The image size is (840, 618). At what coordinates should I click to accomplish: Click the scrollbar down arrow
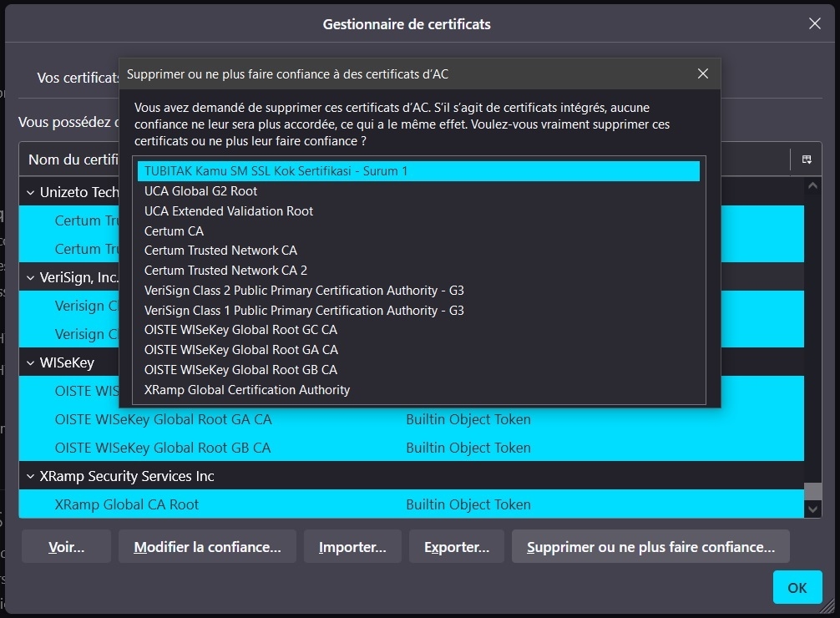pyautogui.click(x=813, y=508)
